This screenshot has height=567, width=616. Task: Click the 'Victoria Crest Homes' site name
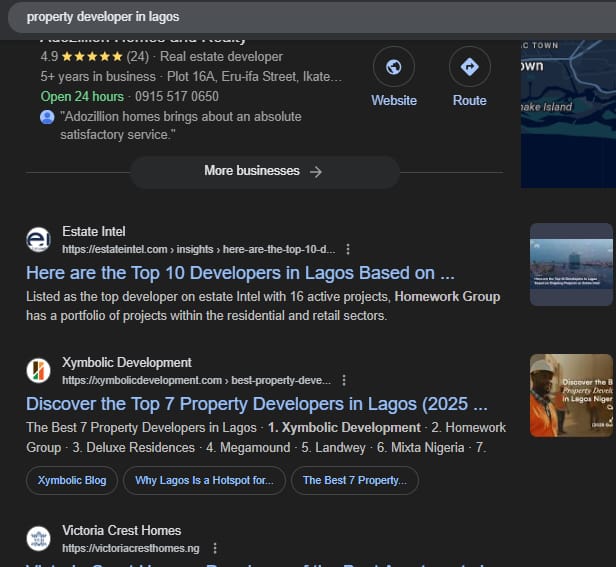pyautogui.click(x=122, y=530)
